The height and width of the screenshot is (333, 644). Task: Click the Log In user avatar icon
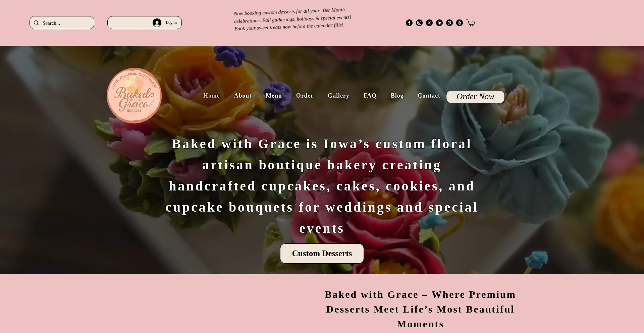pyautogui.click(x=157, y=23)
